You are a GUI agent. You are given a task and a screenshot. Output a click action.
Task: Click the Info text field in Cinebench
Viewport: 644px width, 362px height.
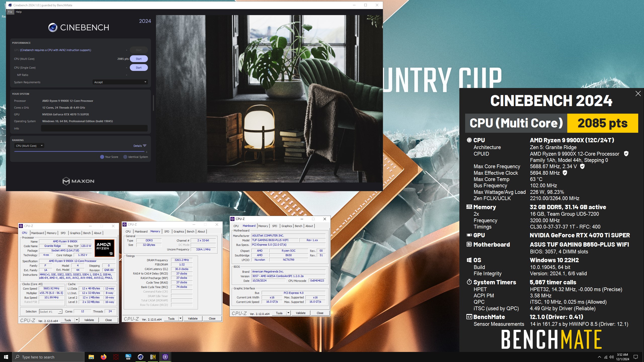pos(94,128)
